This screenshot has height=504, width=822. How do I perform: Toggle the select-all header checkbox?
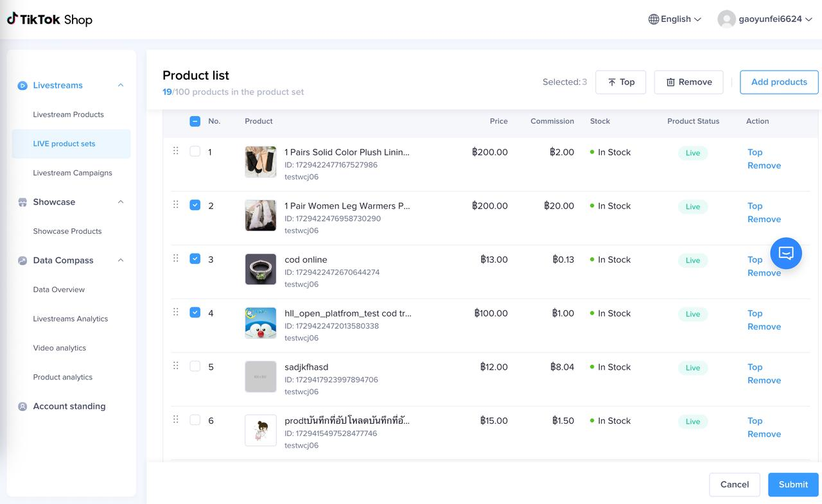(x=195, y=121)
